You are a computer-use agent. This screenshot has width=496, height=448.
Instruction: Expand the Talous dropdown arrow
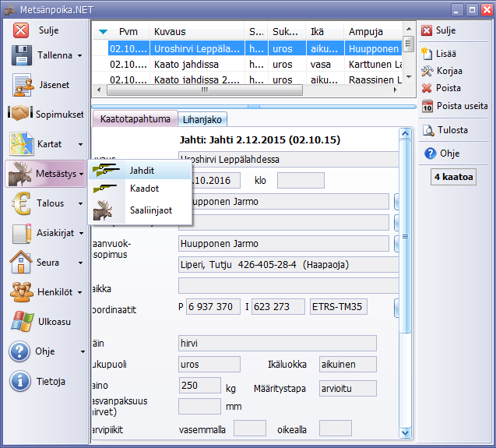point(80,203)
